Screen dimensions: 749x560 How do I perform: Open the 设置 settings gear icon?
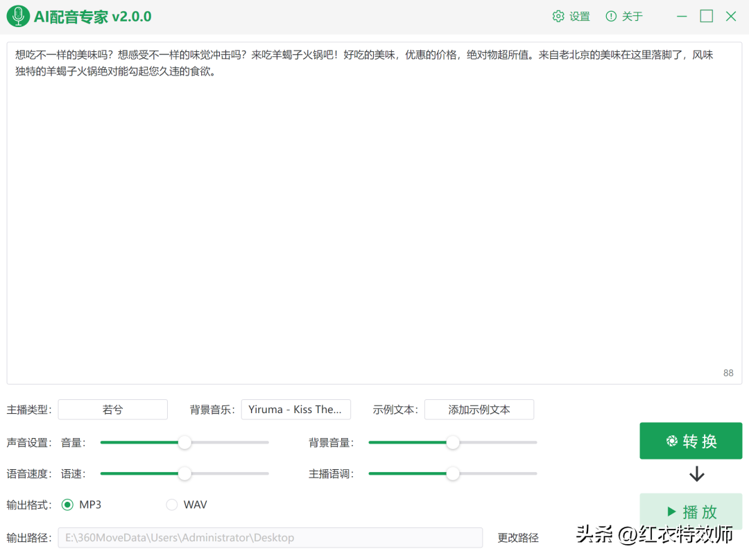pyautogui.click(x=559, y=15)
